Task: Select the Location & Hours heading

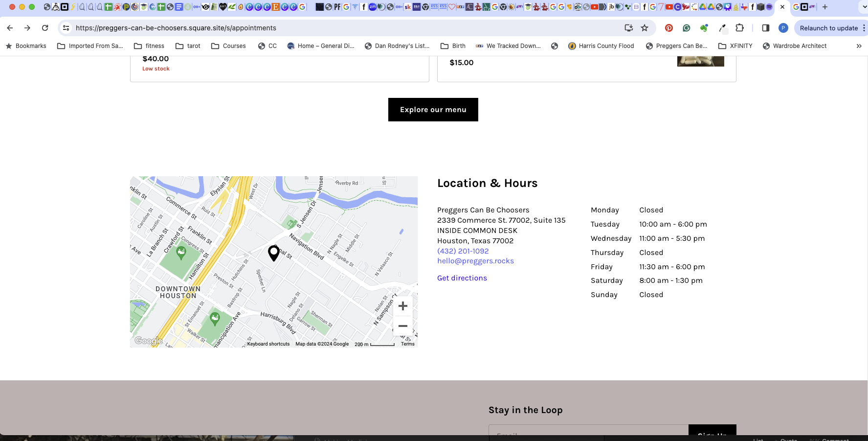Action: coord(488,183)
